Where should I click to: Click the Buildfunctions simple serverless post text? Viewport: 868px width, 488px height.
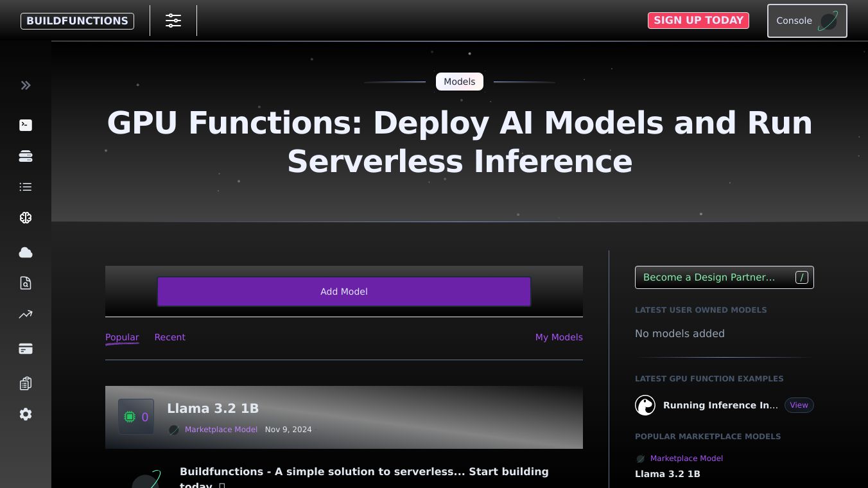364,478
